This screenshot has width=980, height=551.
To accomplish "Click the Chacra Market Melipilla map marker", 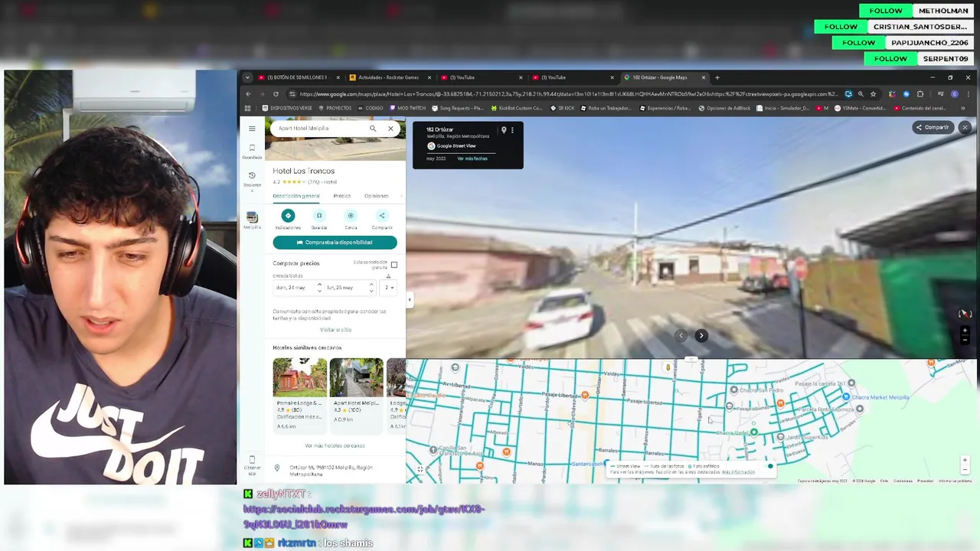I will point(846,397).
